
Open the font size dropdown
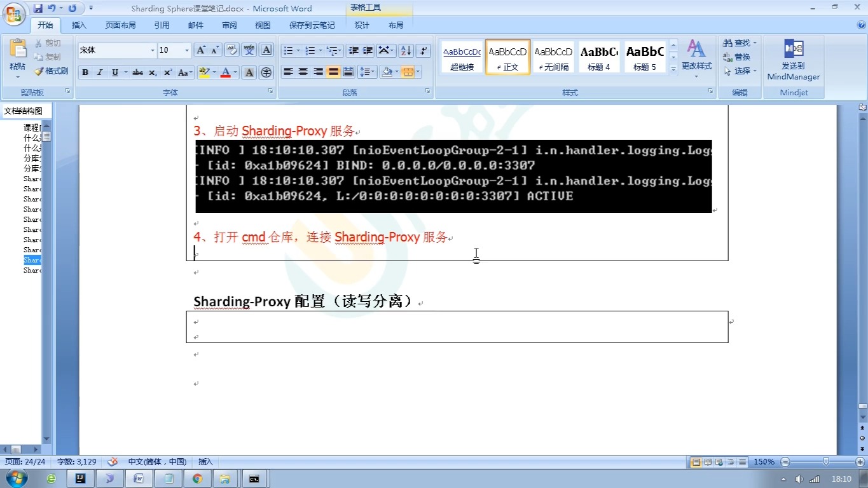click(x=187, y=50)
